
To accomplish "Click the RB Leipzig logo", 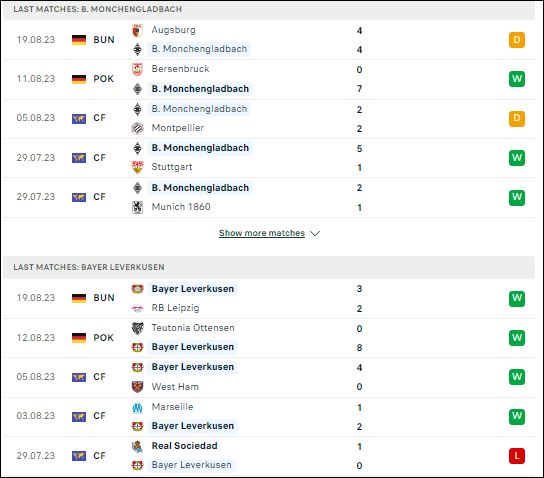I will (137, 308).
